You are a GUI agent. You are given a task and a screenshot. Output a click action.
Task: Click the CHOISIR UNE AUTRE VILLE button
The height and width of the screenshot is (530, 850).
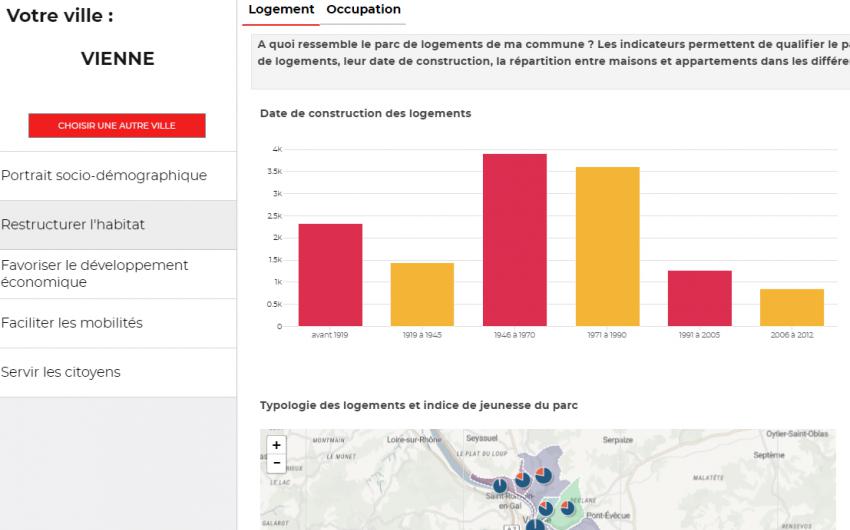click(117, 125)
